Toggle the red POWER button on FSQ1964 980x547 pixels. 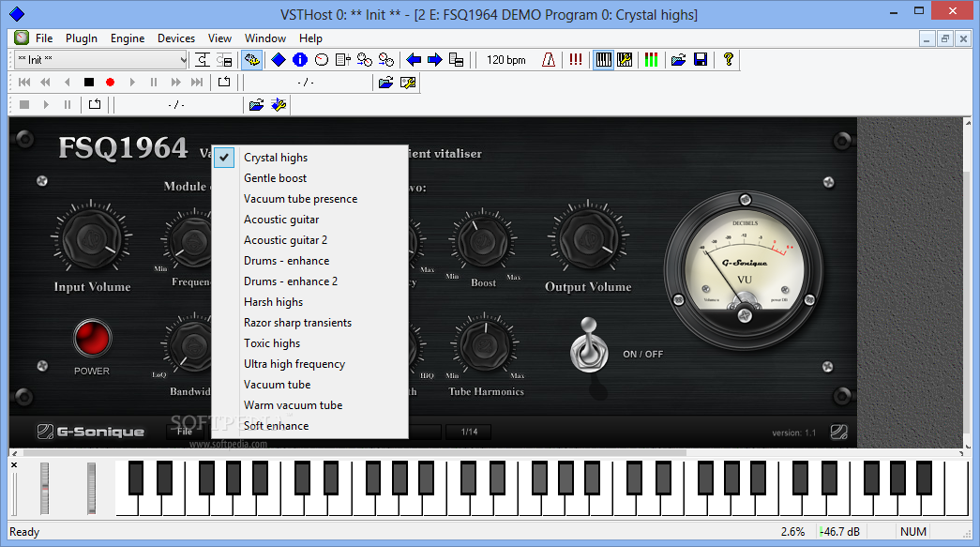coord(92,338)
